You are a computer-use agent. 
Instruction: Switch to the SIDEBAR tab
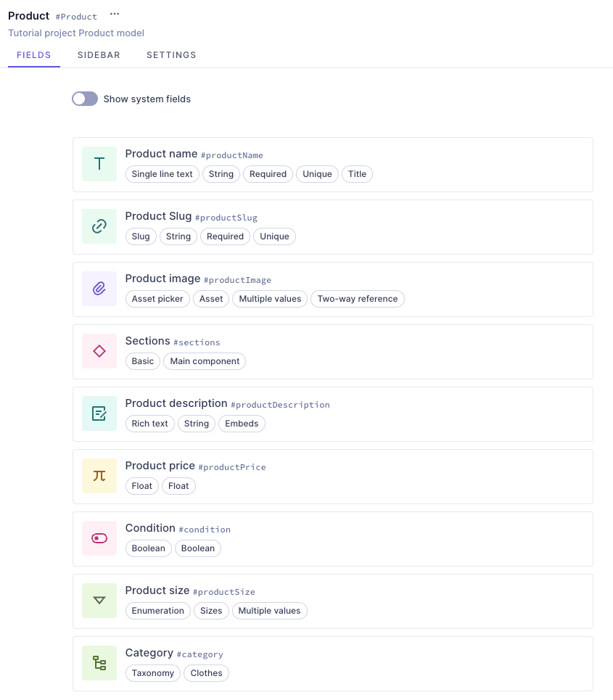pyautogui.click(x=99, y=55)
